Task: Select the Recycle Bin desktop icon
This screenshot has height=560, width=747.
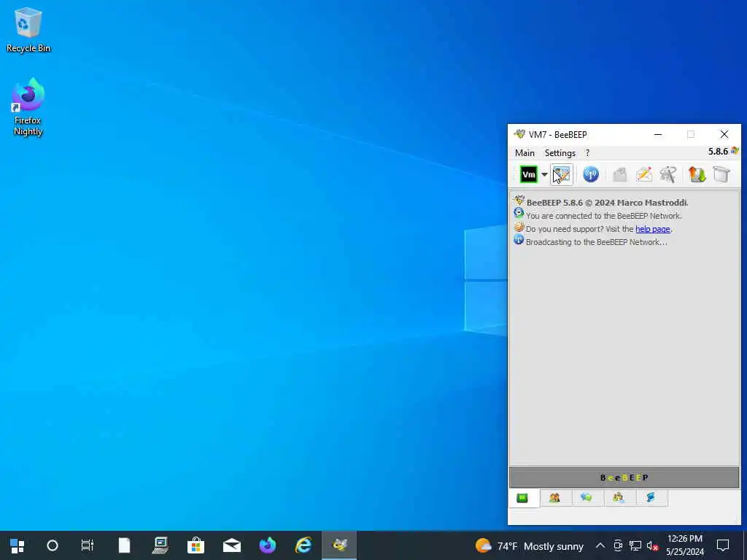Action: tap(28, 30)
